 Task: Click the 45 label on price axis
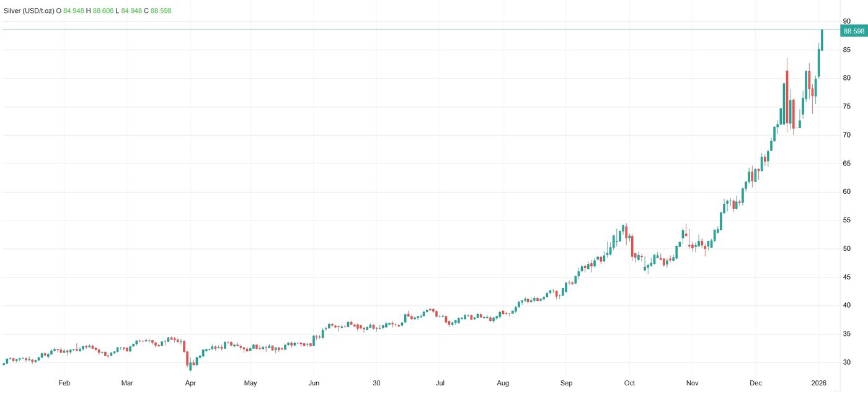[x=846, y=277]
